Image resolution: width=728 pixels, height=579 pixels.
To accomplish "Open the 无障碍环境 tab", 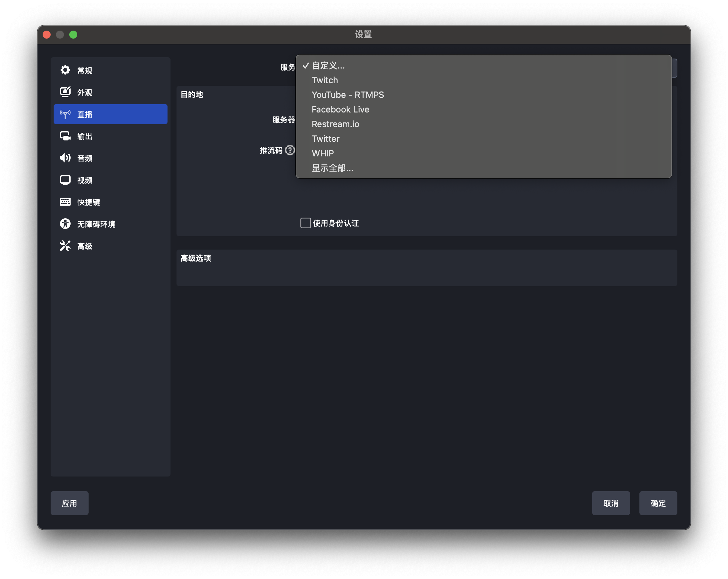I will click(x=111, y=224).
